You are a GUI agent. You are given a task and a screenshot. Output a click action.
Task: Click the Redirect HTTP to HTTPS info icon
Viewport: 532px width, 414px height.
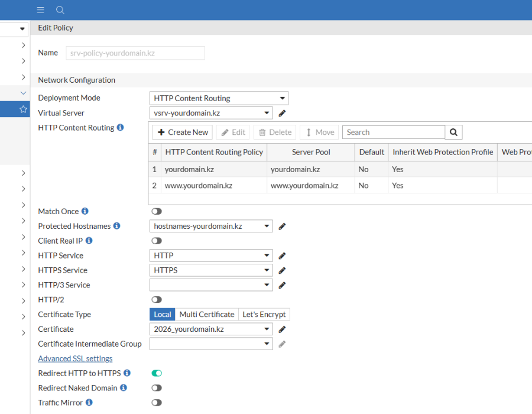point(127,373)
